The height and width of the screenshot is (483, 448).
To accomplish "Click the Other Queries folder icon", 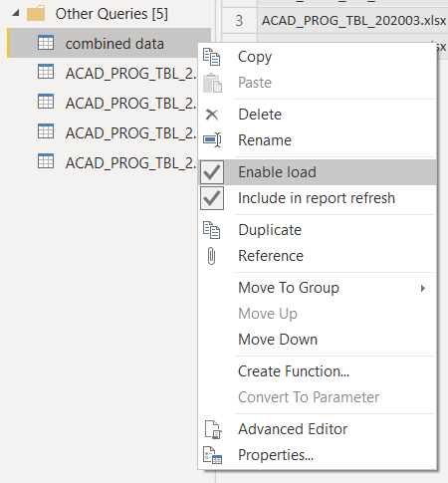I will (x=36, y=14).
